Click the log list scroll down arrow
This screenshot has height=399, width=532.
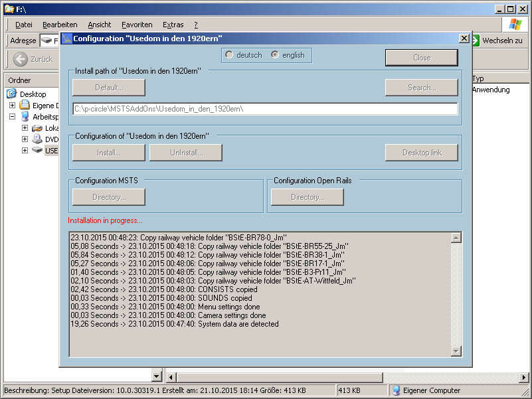[456, 351]
